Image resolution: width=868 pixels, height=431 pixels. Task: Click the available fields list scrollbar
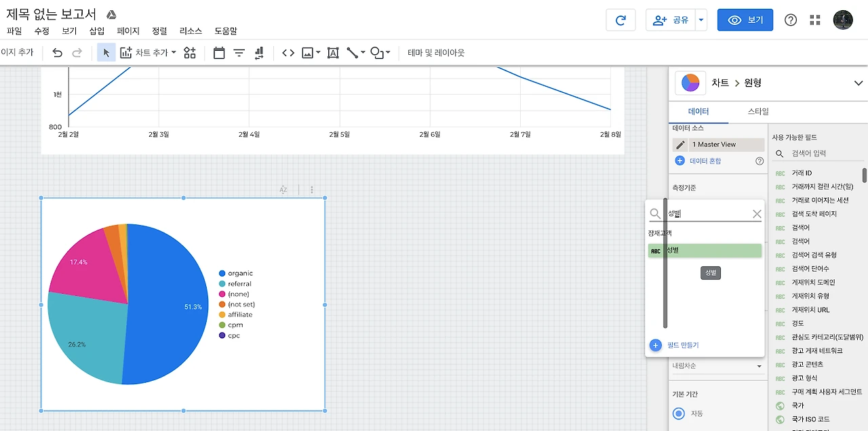pos(865,176)
